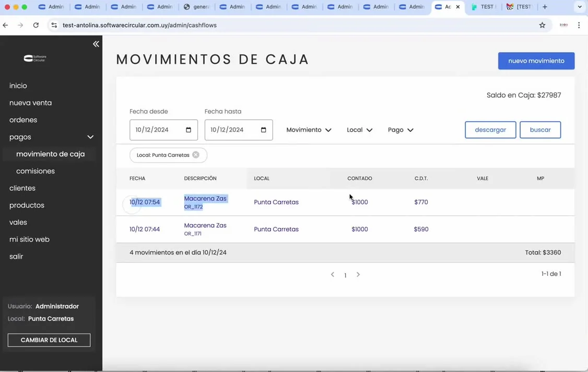Click the browser back arrow
The width and height of the screenshot is (588, 372).
pos(5,25)
